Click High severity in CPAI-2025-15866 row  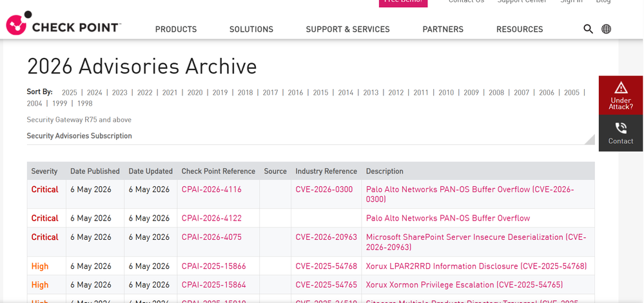coord(40,266)
